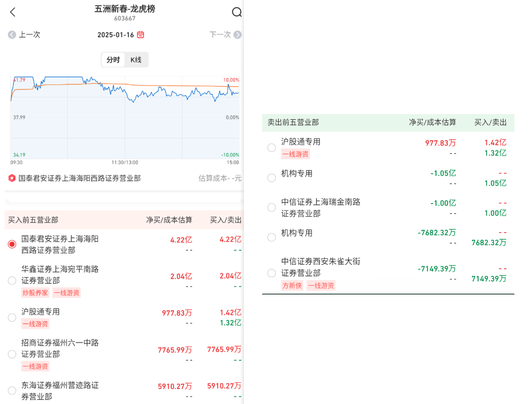The image size is (532, 404).
Task: Open the calendar date picker icon
Action: pos(141,35)
